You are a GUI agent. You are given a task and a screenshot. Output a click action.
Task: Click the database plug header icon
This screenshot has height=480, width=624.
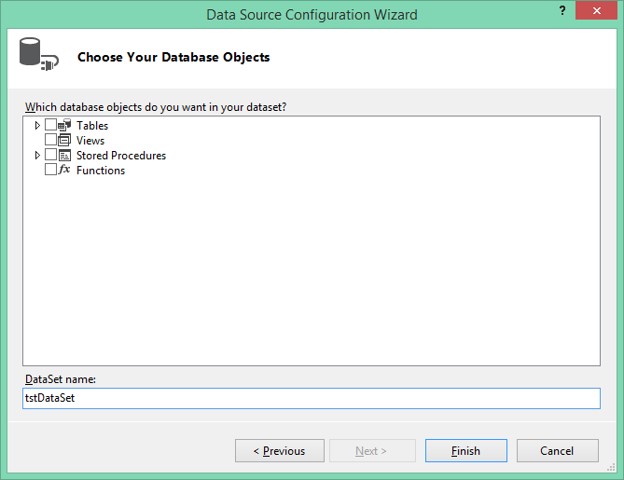click(x=39, y=55)
